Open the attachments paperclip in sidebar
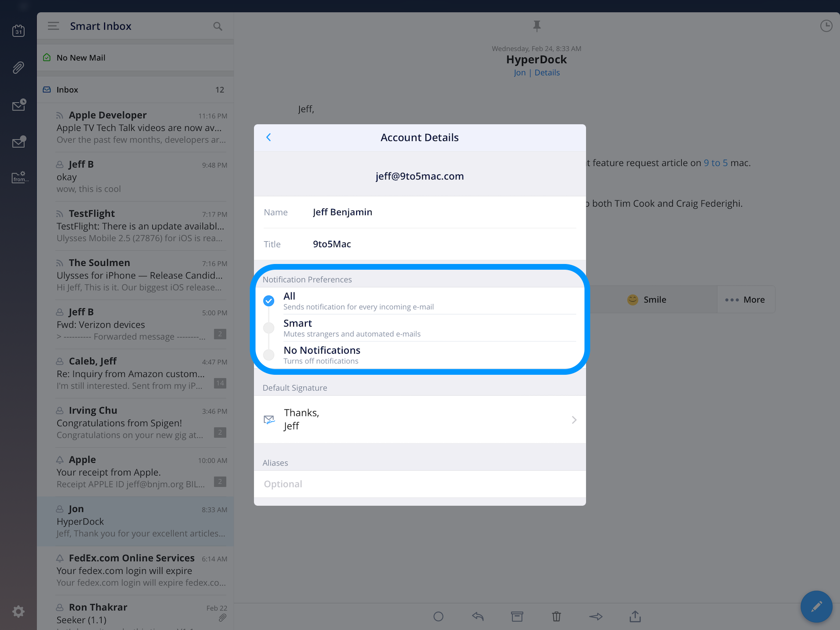Screen dimensions: 840x630 (x=18, y=68)
